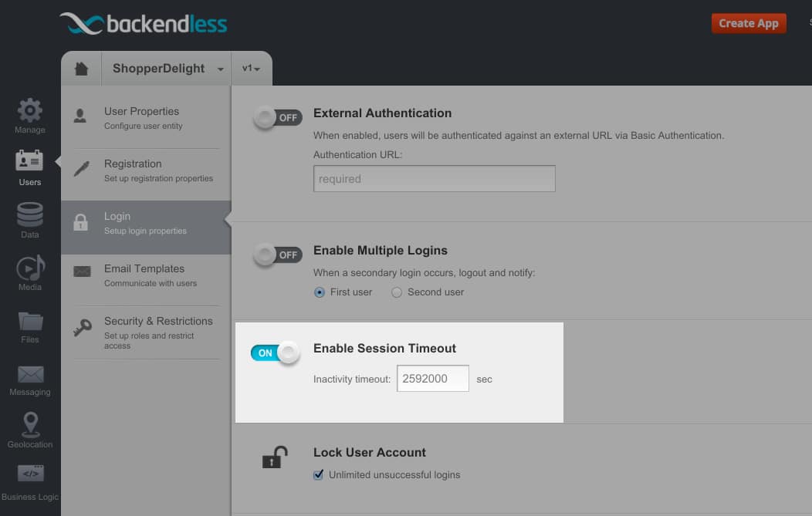Viewport: 812px width, 516px height.
Task: Enable the Multiple Logins switch
Action: pos(277,255)
